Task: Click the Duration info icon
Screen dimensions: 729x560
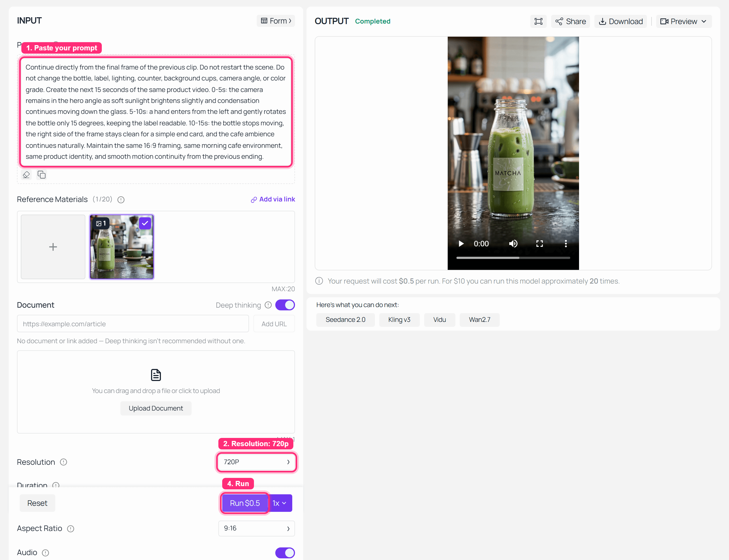Action: tap(56, 485)
